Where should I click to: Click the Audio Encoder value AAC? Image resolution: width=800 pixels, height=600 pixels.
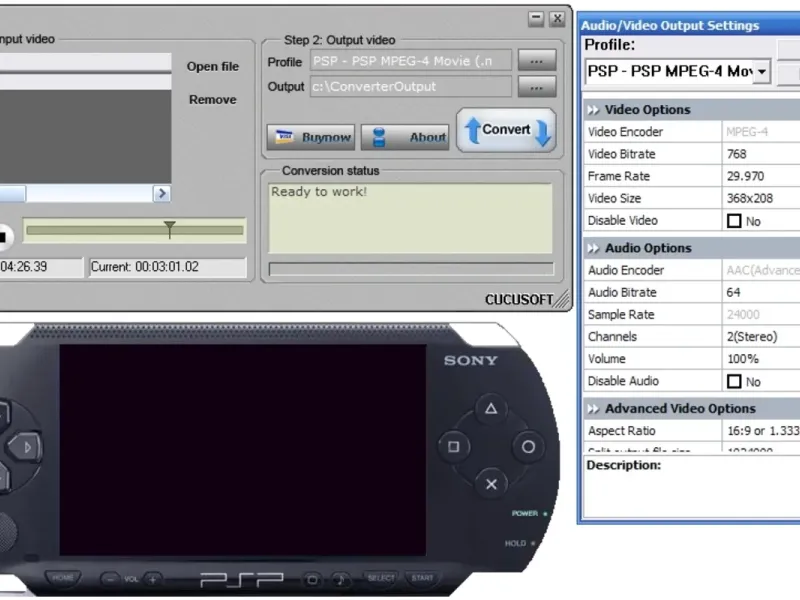(761, 270)
